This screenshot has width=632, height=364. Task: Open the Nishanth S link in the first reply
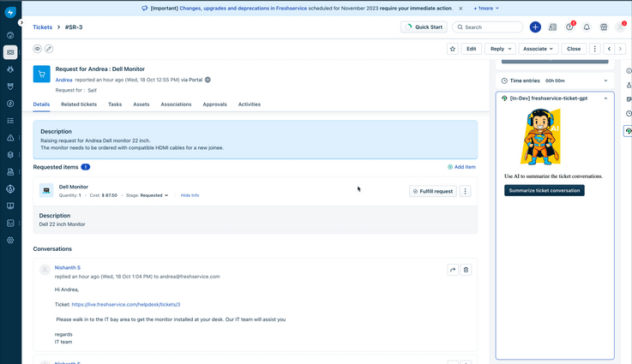(x=67, y=267)
